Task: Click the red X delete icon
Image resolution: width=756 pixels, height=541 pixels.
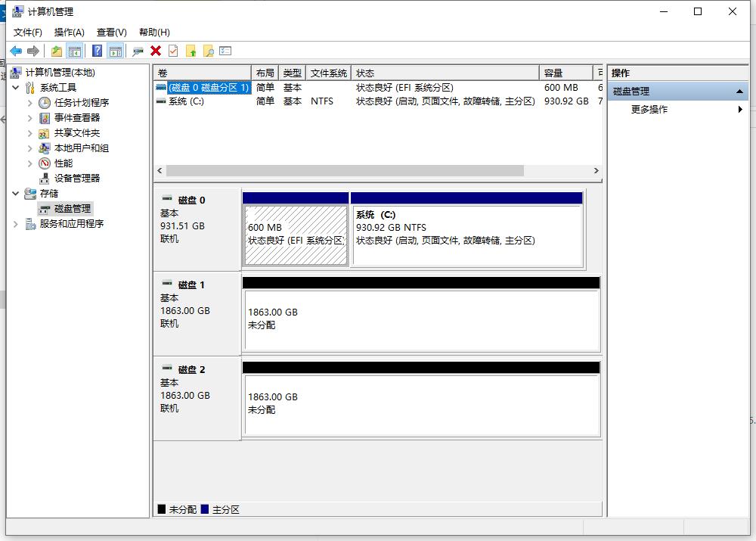Action: click(x=156, y=51)
